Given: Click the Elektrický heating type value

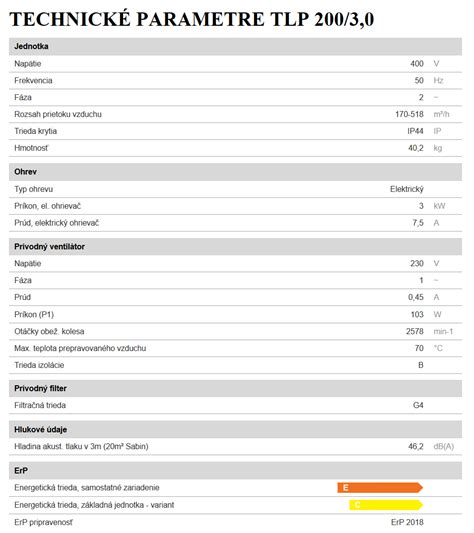Looking at the screenshot, I should point(407,189).
